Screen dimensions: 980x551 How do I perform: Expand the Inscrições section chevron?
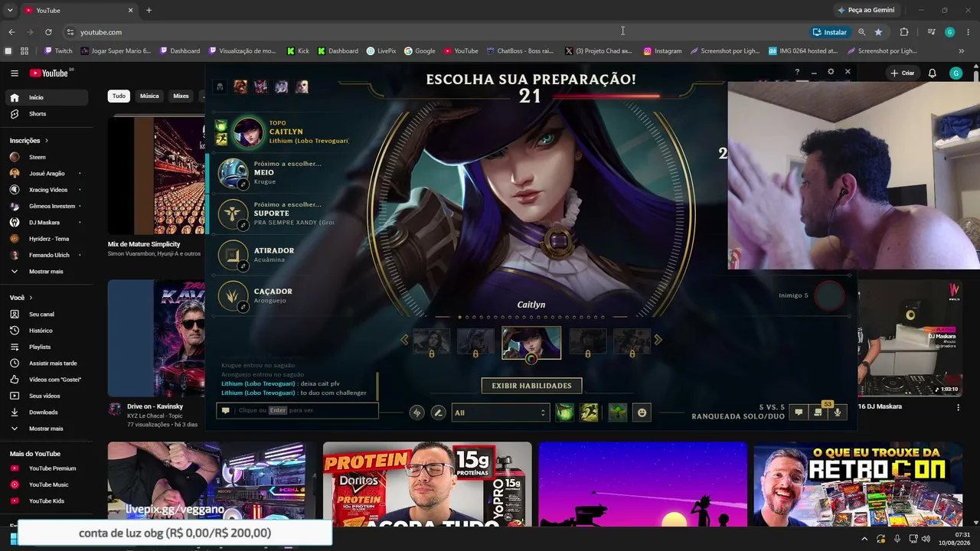tap(47, 141)
